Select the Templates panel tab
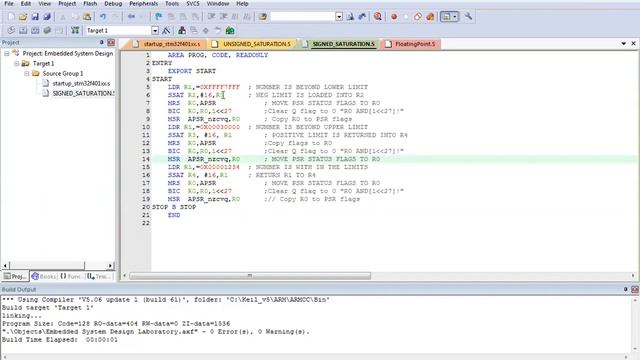 pos(98,276)
